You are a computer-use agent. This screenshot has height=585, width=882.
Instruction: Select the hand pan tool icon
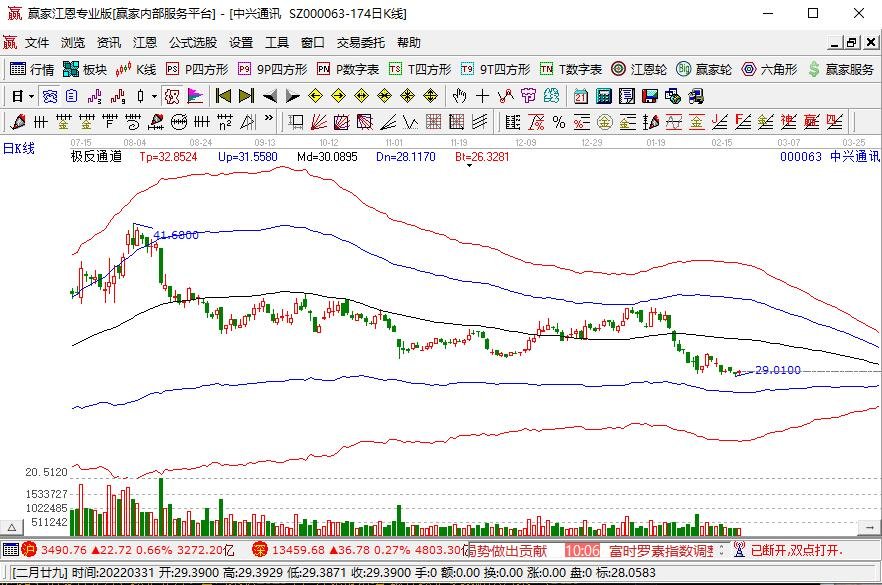coord(460,96)
